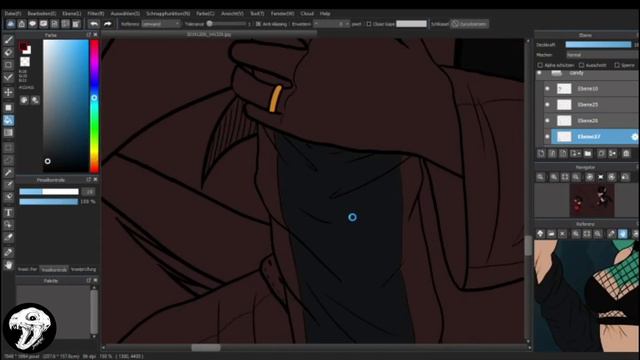Viewport: 640px width, 360px height.
Task: Hide the Ebene26 layer
Action: pyautogui.click(x=547, y=120)
